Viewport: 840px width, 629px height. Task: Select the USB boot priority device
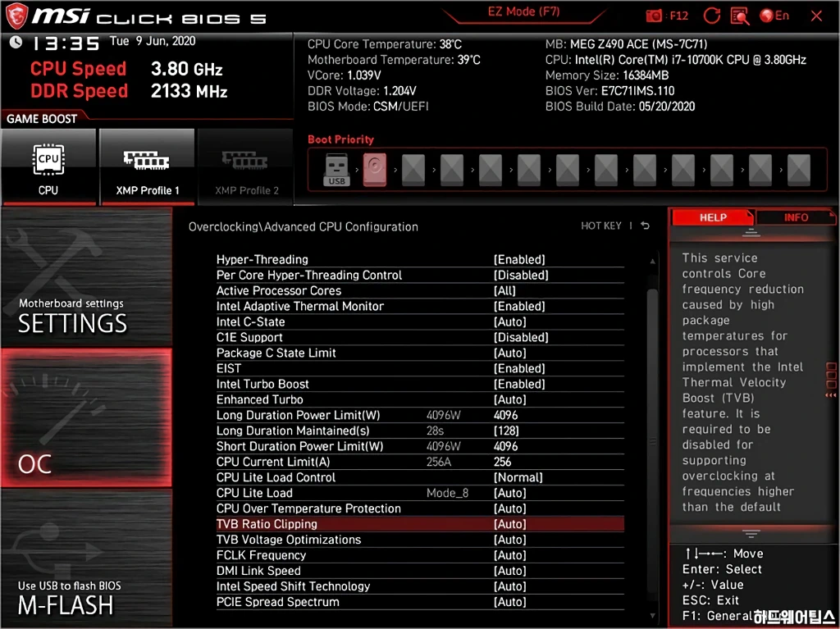click(x=336, y=170)
